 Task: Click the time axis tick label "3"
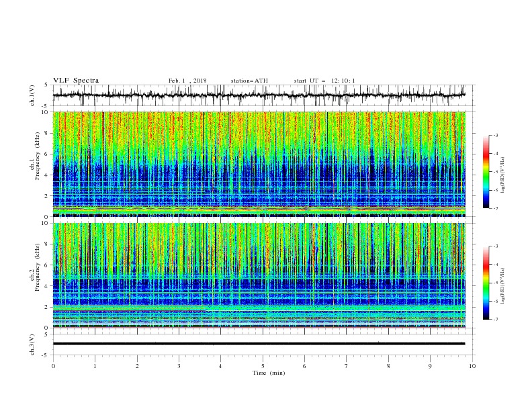(x=179, y=366)
